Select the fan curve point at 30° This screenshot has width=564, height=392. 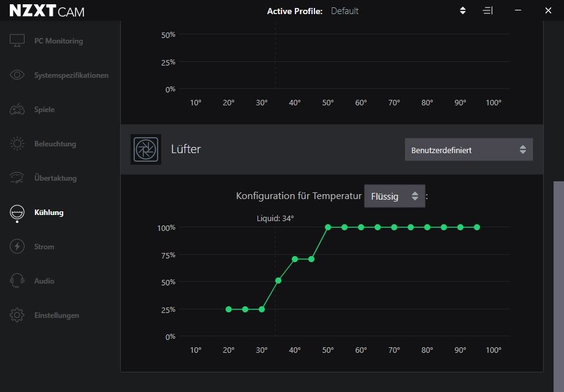(262, 309)
